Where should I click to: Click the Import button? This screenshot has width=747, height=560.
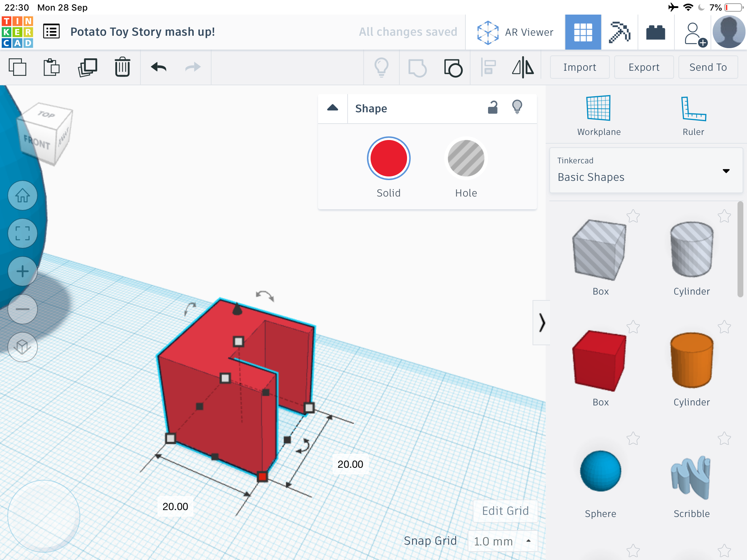pyautogui.click(x=580, y=67)
